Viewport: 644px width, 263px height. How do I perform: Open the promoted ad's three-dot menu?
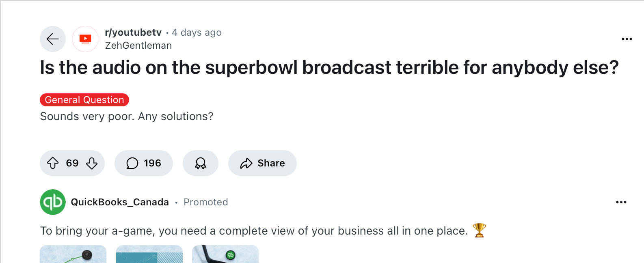point(621,202)
